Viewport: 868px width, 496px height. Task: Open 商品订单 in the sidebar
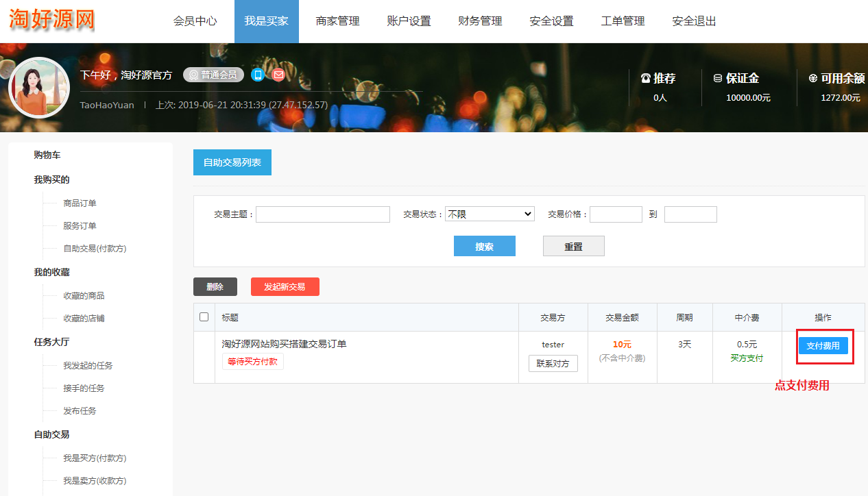tap(80, 203)
